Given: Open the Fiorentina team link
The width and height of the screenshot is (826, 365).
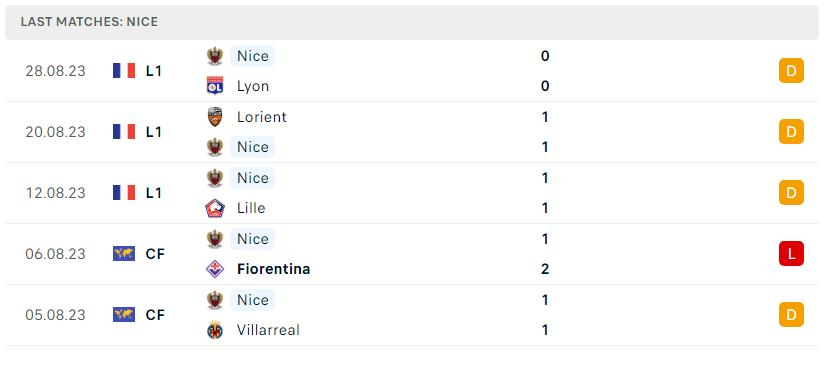Looking at the screenshot, I should coord(273,269).
